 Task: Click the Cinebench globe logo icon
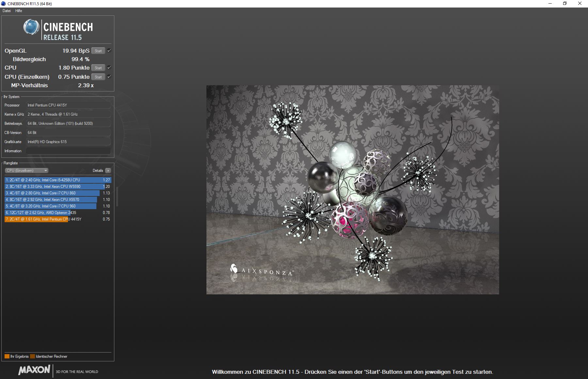coord(31,27)
